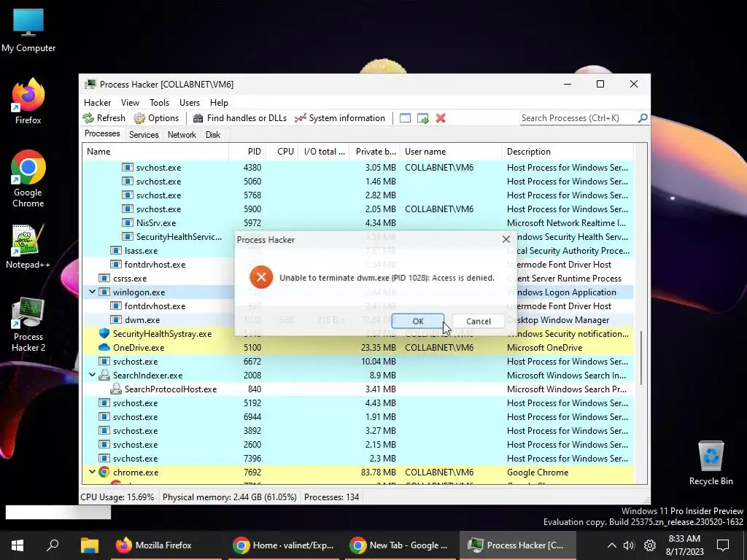Image resolution: width=747 pixels, height=560 pixels.
Task: Click the SecurityHealthSystray.exe shield icon
Action: pos(104,333)
